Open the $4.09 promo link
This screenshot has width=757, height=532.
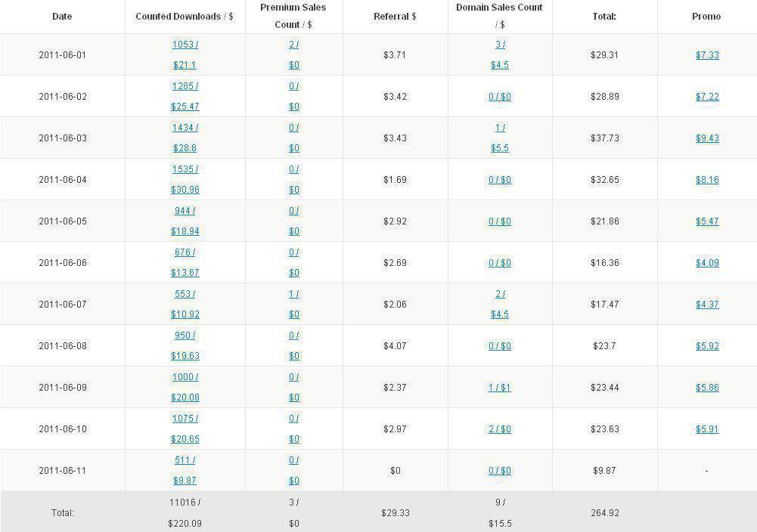[707, 263]
